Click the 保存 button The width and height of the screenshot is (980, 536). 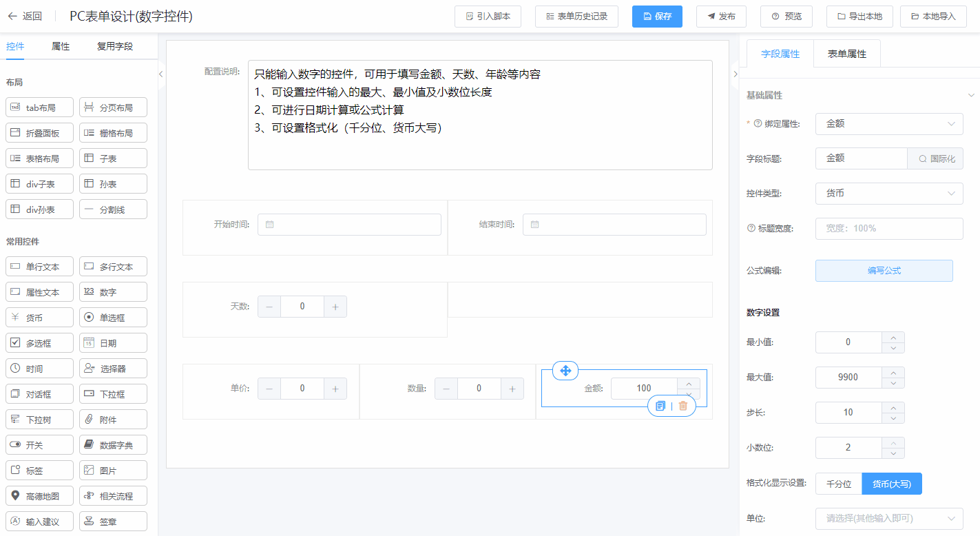click(x=656, y=17)
